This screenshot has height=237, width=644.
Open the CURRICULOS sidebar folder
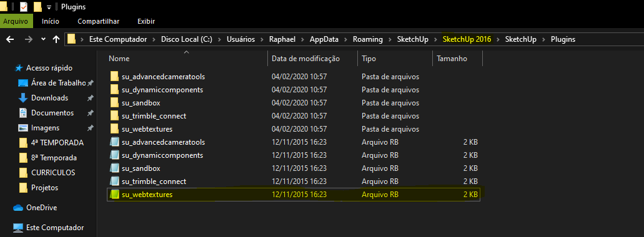53,173
